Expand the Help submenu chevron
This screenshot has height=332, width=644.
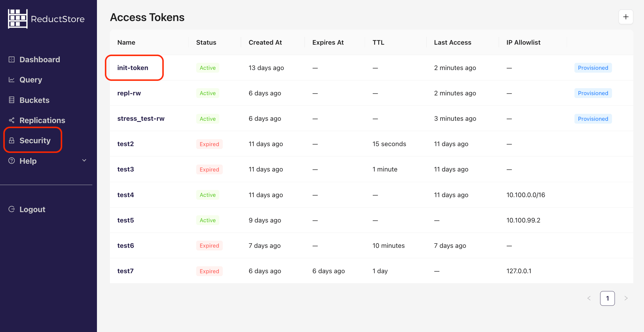(84, 160)
